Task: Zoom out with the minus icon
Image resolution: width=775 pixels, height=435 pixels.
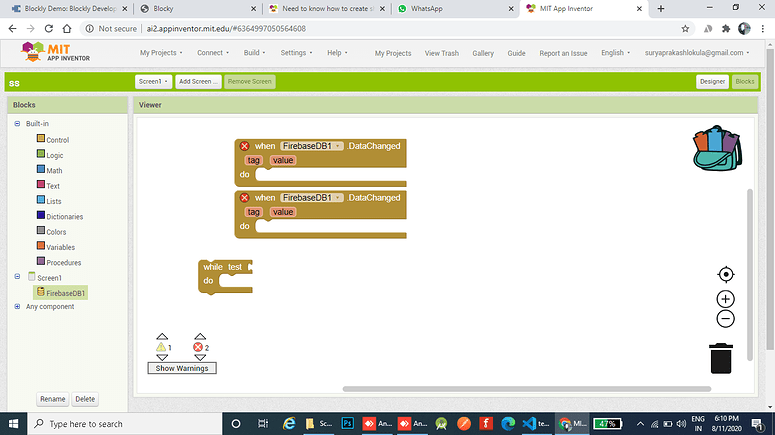Action: [726, 319]
